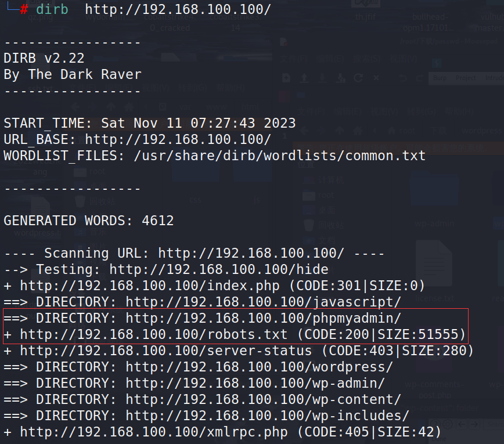Viewport: 504px width, 444px height.
Task: Open the javascript directory URL
Action: pyautogui.click(x=263, y=302)
